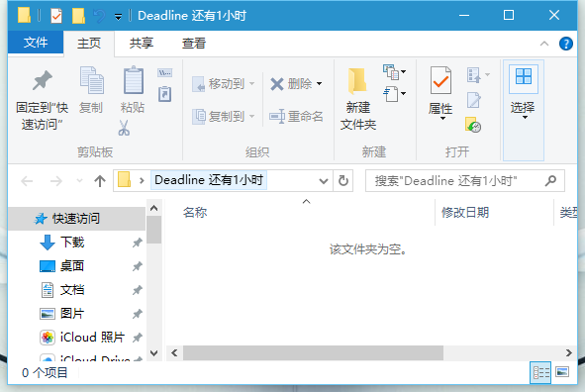The image size is (585, 392).
Task: Click the History icon in 打开 group
Action: pyautogui.click(x=473, y=125)
